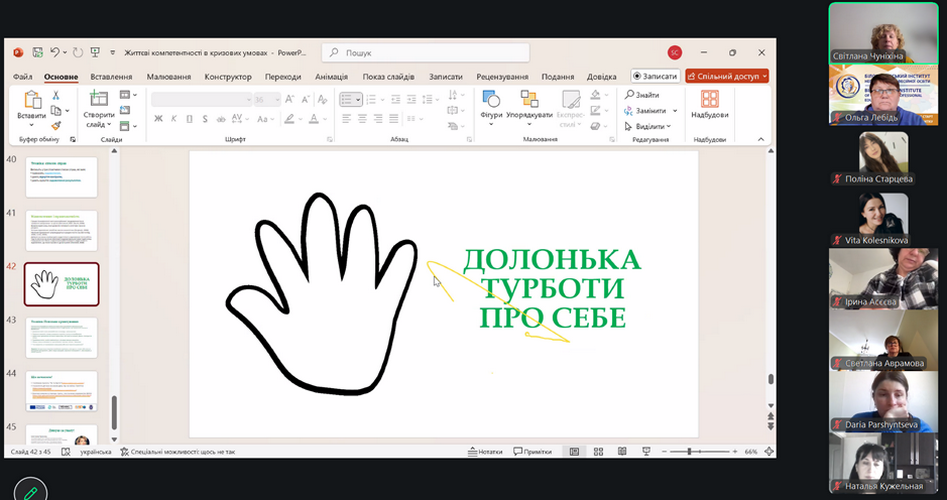Click the Записати record button
The width and height of the screenshot is (947, 500).
click(x=655, y=76)
